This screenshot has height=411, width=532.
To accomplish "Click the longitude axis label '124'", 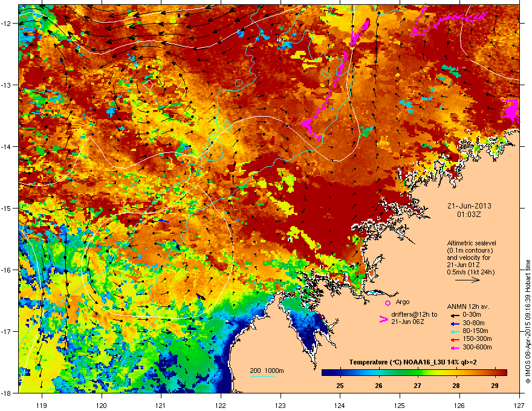I will [340, 405].
